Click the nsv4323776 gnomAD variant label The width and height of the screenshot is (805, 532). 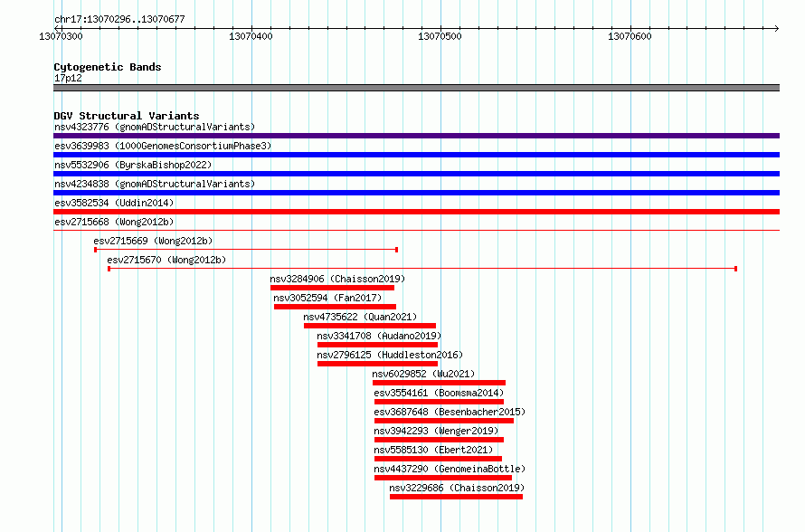(155, 127)
